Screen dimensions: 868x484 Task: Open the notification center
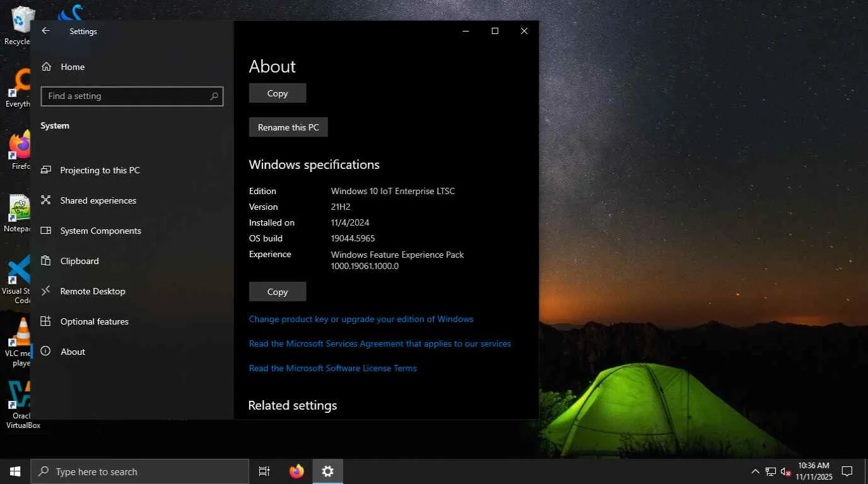coord(847,471)
